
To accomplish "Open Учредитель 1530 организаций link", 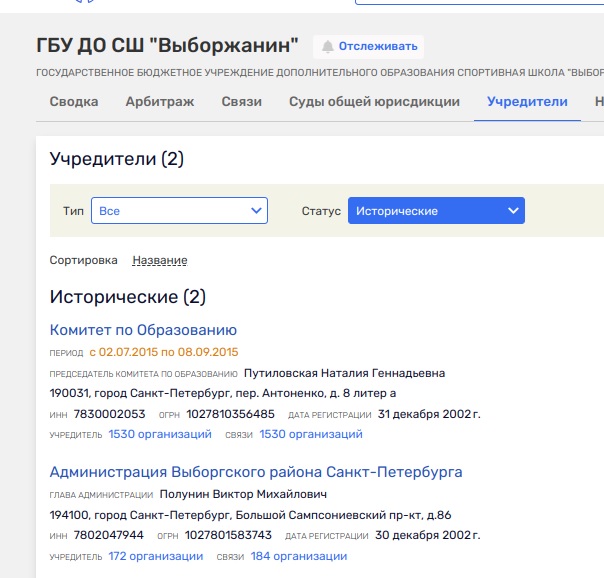I will pyautogui.click(x=160, y=434).
